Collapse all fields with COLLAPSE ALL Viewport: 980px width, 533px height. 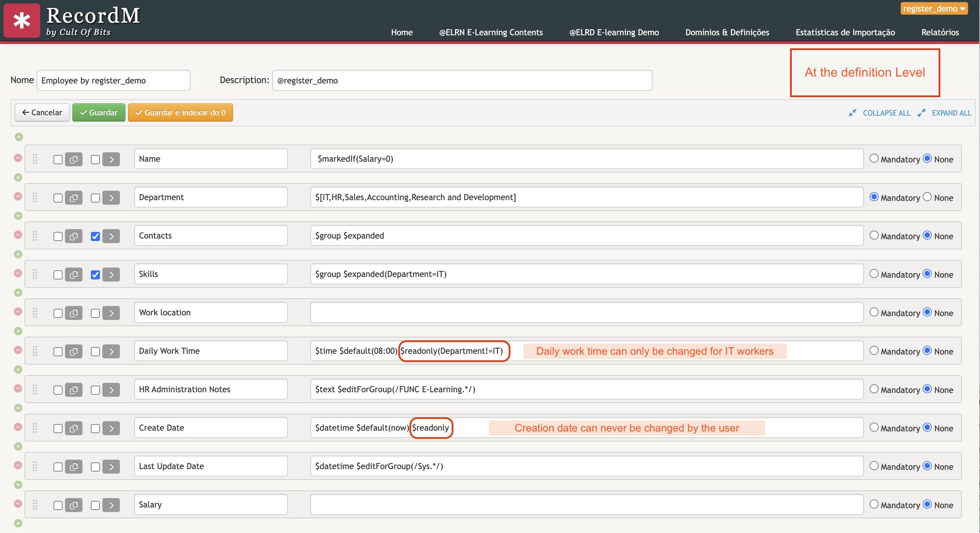tap(880, 113)
